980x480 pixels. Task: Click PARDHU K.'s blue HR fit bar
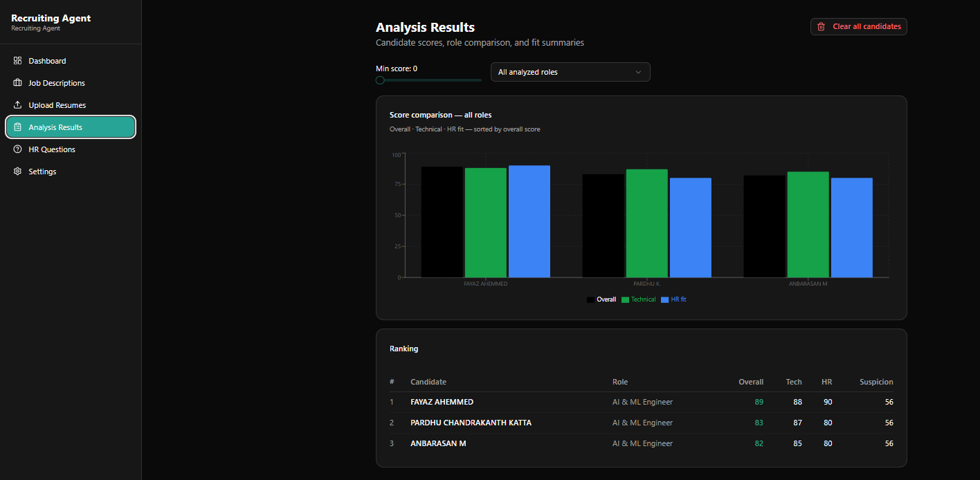pos(691,228)
